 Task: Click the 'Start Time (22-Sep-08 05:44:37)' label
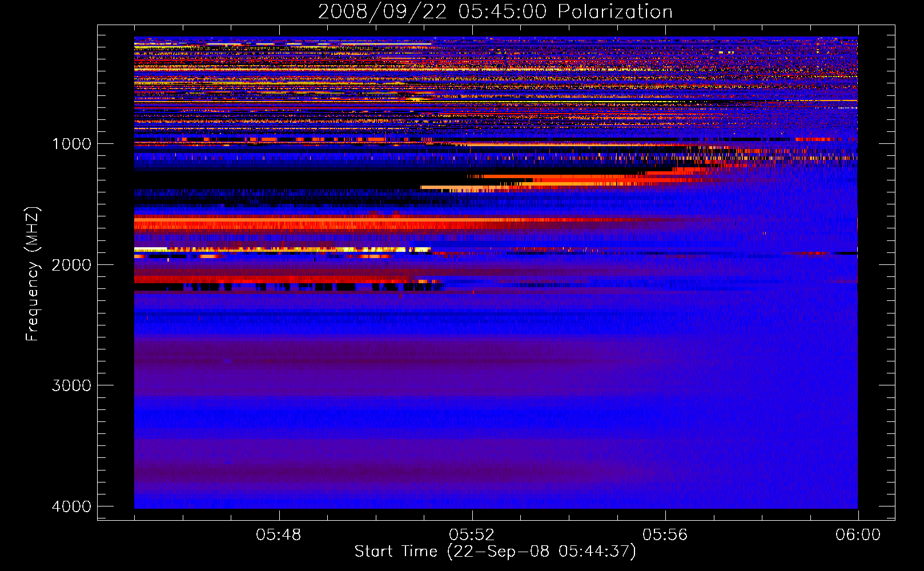495,552
